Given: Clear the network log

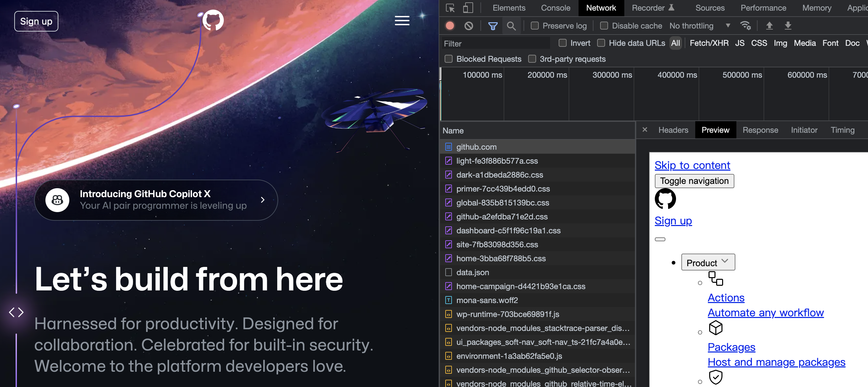Looking at the screenshot, I should pyautogui.click(x=468, y=26).
